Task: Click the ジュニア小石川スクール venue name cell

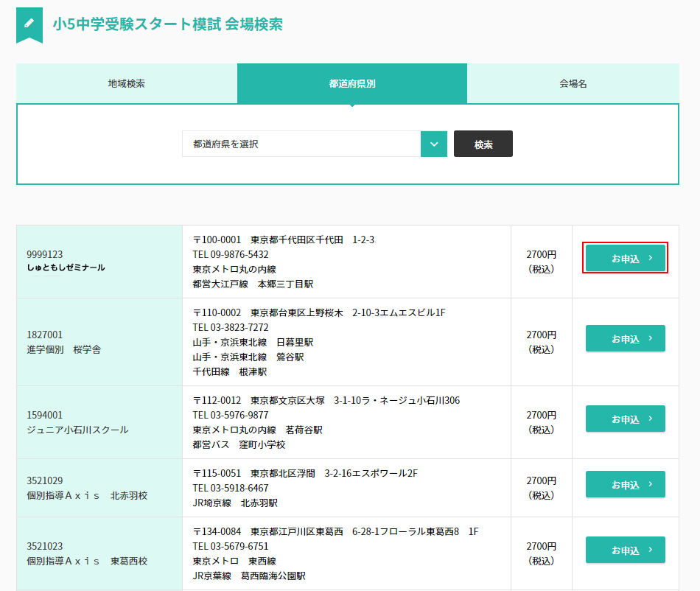Action: coord(77,430)
